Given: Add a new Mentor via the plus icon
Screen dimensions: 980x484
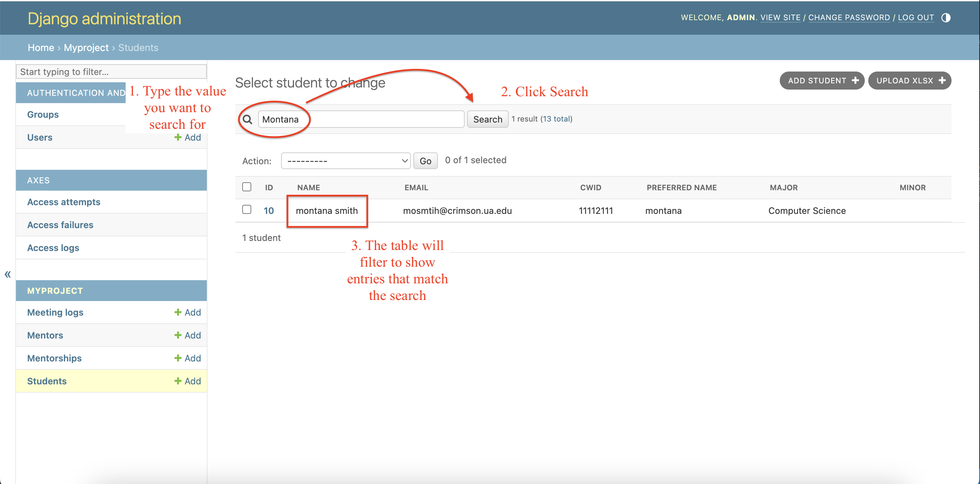Looking at the screenshot, I should click(177, 335).
